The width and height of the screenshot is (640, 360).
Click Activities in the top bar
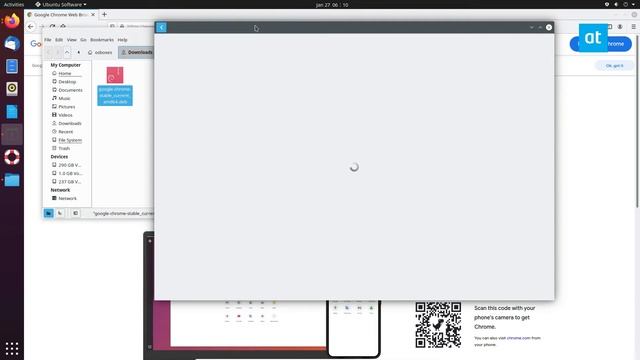click(x=13, y=4)
